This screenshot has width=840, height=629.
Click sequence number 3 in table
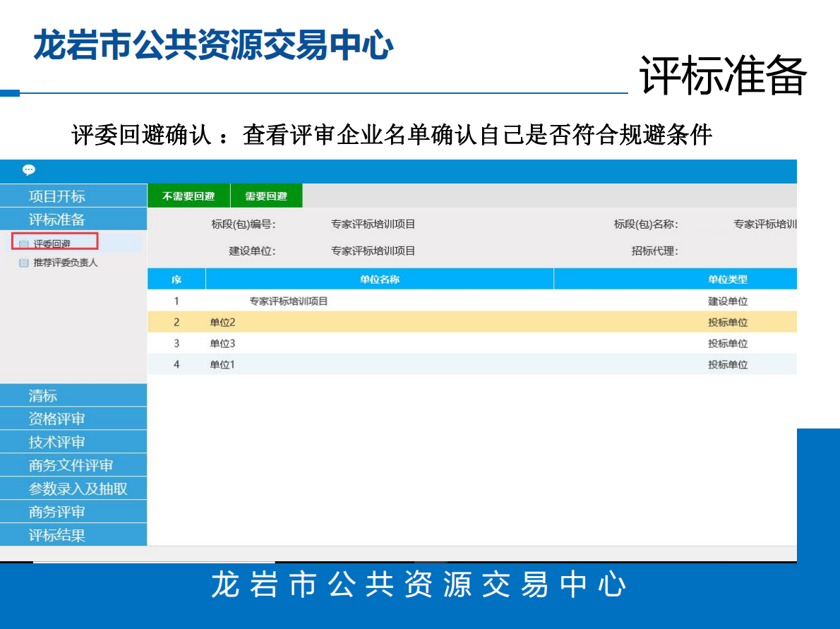(176, 343)
